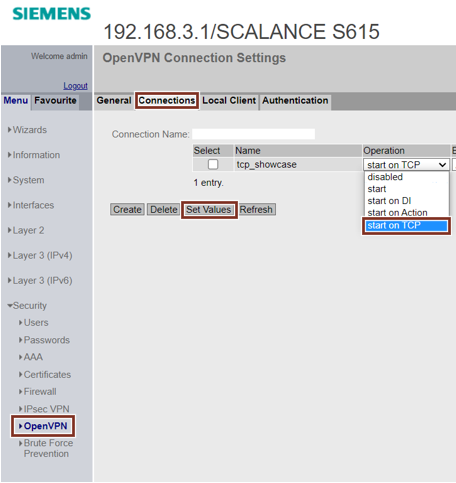The width and height of the screenshot is (456, 483).
Task: Click the Set Values button
Action: click(x=209, y=210)
